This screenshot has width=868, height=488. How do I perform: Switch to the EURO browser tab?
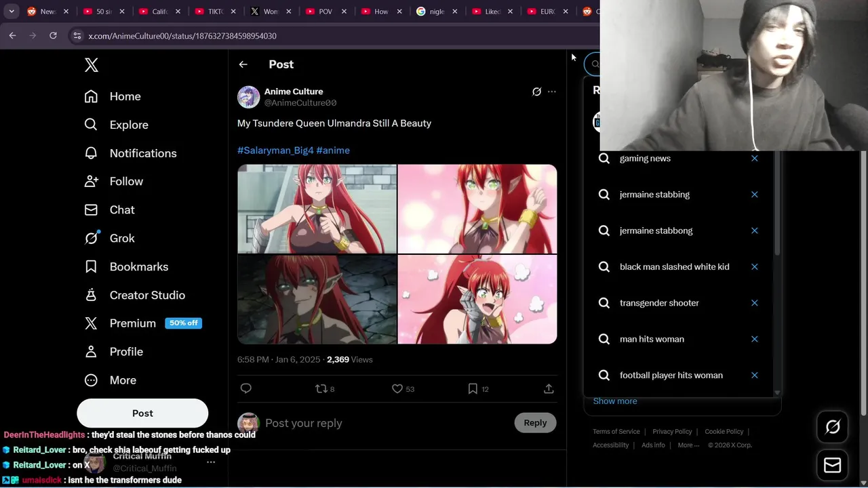click(548, 12)
